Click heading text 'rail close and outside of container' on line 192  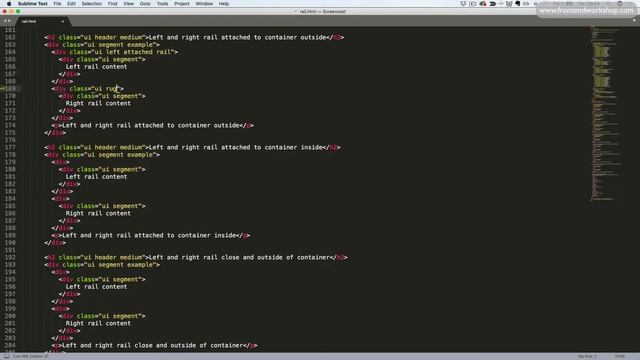267,258
